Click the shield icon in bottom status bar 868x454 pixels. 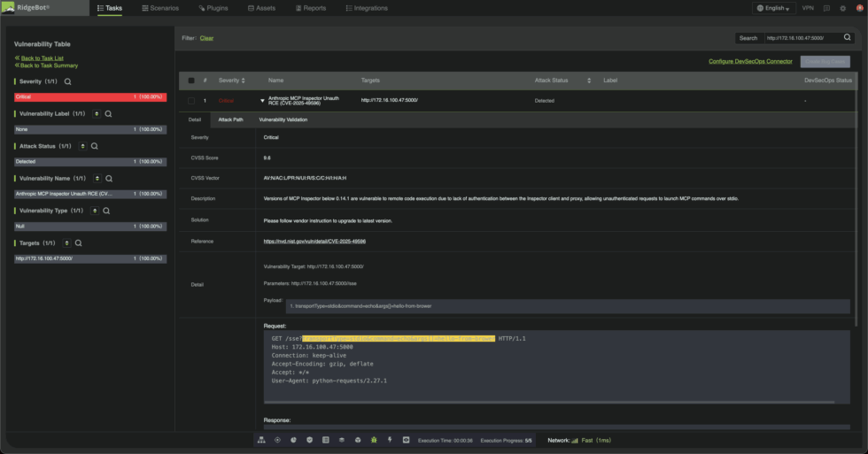click(x=310, y=440)
